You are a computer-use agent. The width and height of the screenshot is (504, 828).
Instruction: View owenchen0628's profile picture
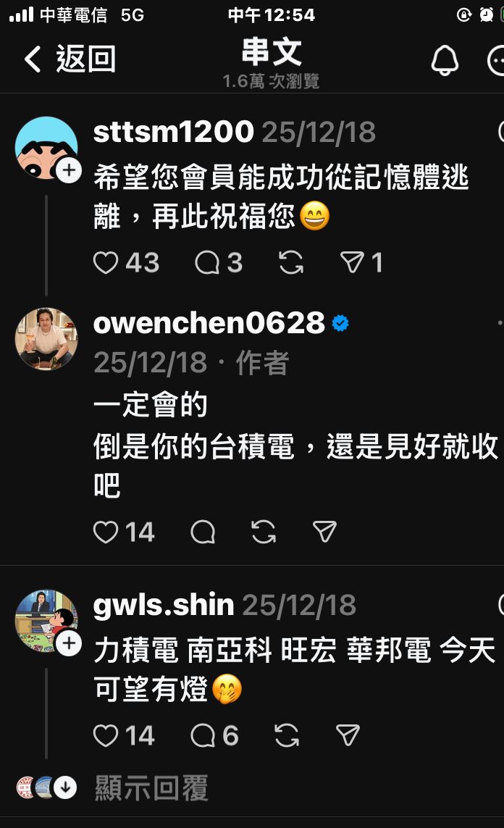[x=46, y=339]
